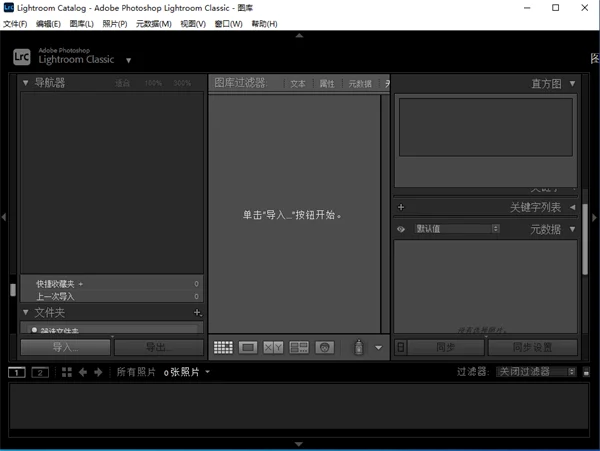
Task: Select the painter spray can tool
Action: click(x=359, y=347)
